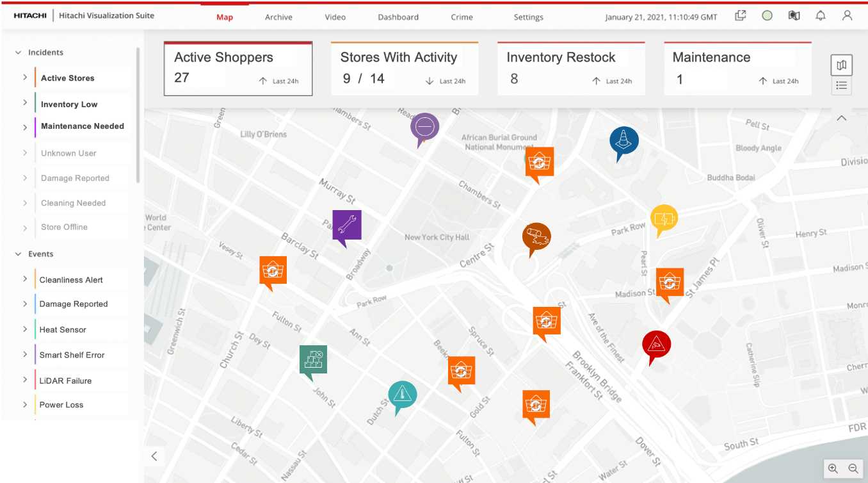Screen dimensions: 868x483
Task: Open the Dashboard tab
Action: (x=398, y=17)
